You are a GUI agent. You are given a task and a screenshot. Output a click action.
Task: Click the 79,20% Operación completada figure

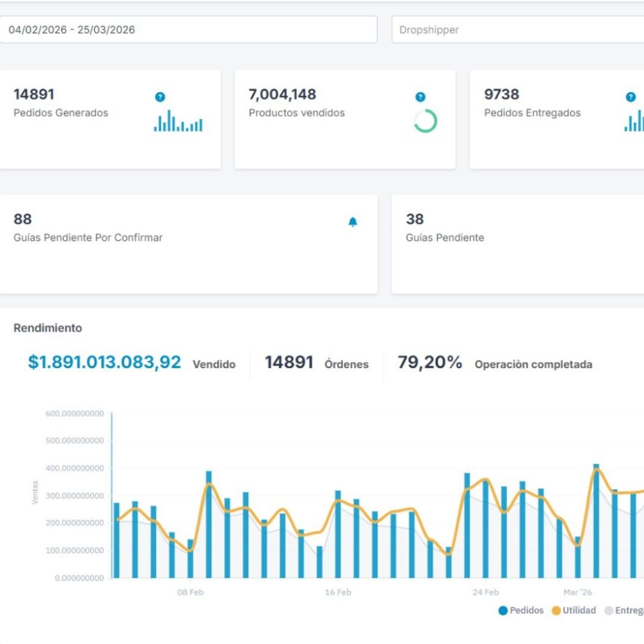pos(430,363)
